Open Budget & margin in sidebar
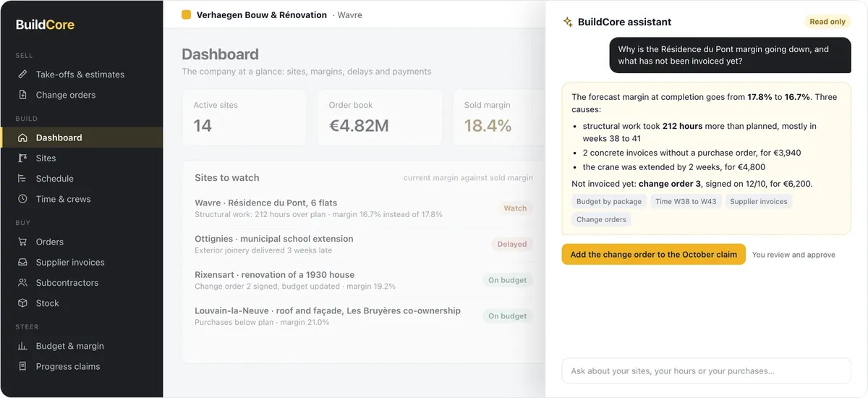This screenshot has height=398, width=868. [x=81, y=346]
